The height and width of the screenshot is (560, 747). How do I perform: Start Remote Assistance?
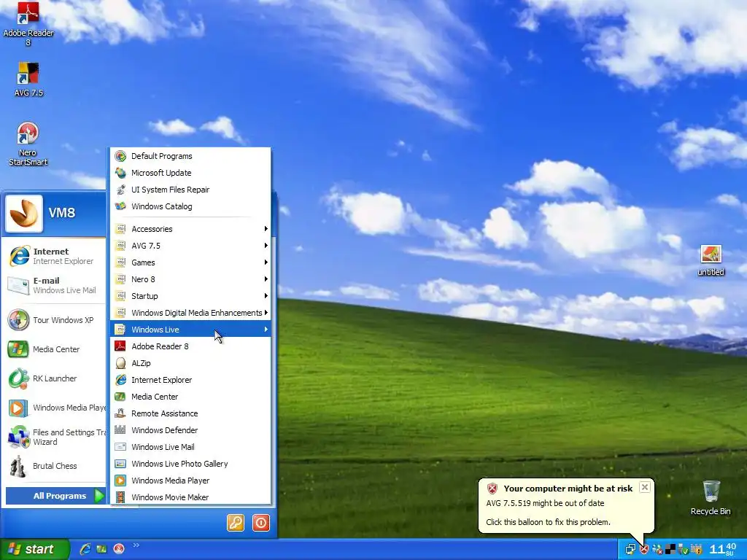tap(190, 413)
